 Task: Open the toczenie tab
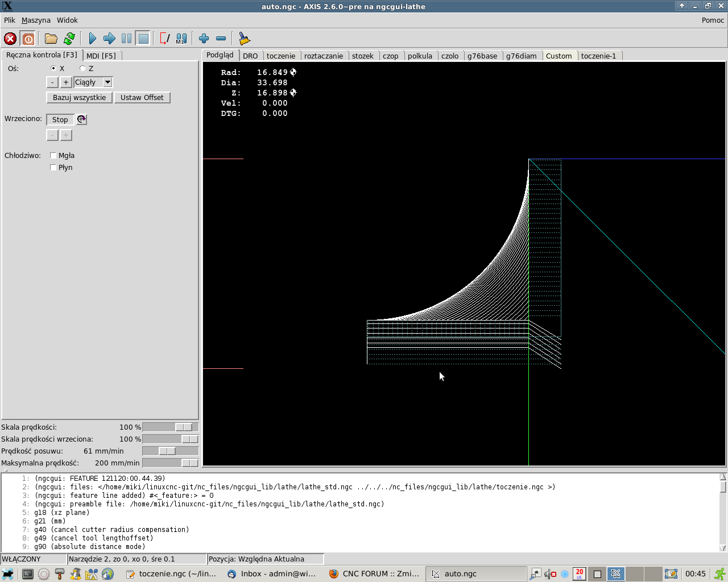(x=281, y=56)
